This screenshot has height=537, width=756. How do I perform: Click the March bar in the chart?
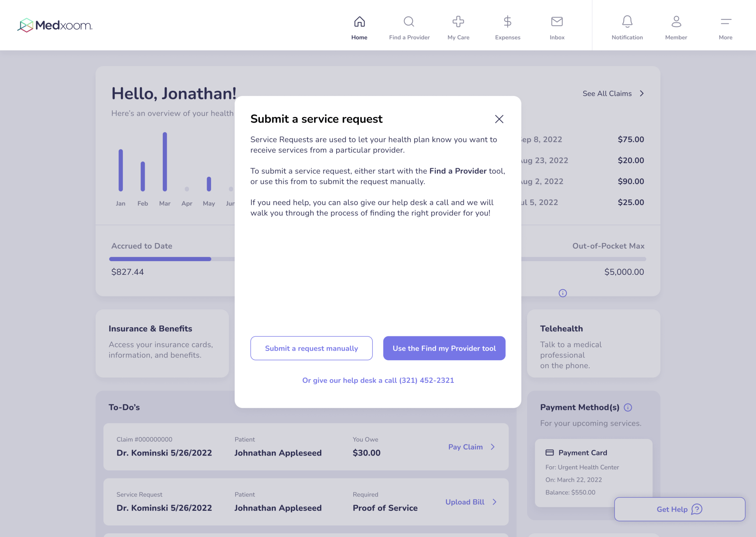165,162
